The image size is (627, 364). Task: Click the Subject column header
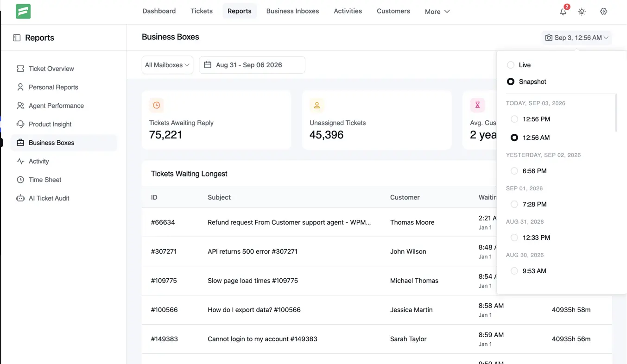point(219,197)
